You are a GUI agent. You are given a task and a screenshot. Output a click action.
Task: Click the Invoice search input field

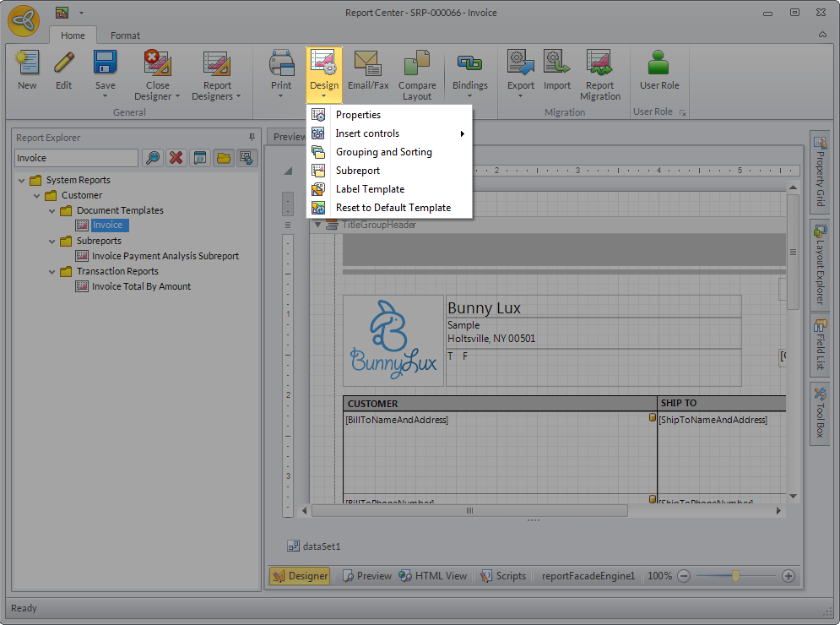click(x=75, y=158)
